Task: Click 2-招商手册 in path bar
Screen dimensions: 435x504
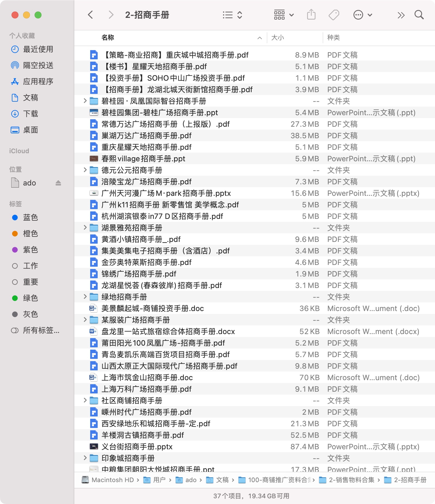Action: click(x=405, y=480)
